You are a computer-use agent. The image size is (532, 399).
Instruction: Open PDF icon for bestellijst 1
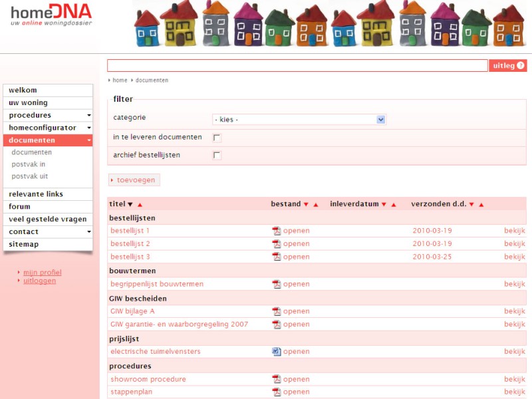(x=277, y=231)
